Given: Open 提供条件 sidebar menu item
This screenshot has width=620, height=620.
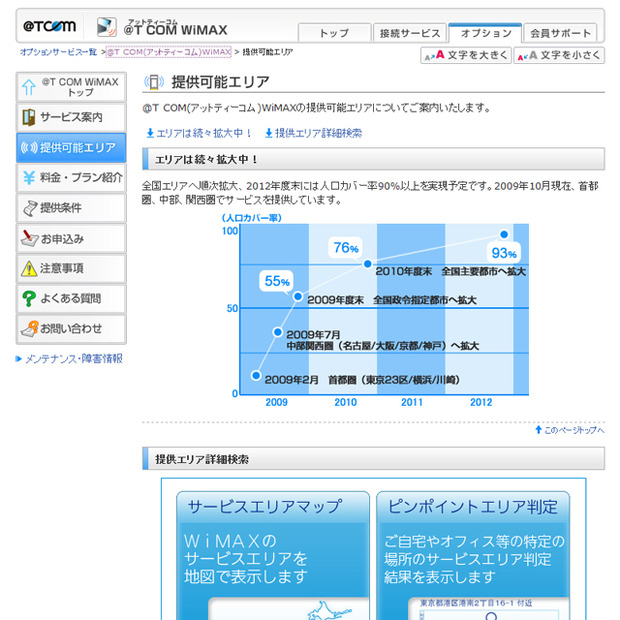Looking at the screenshot, I should click(71, 208).
